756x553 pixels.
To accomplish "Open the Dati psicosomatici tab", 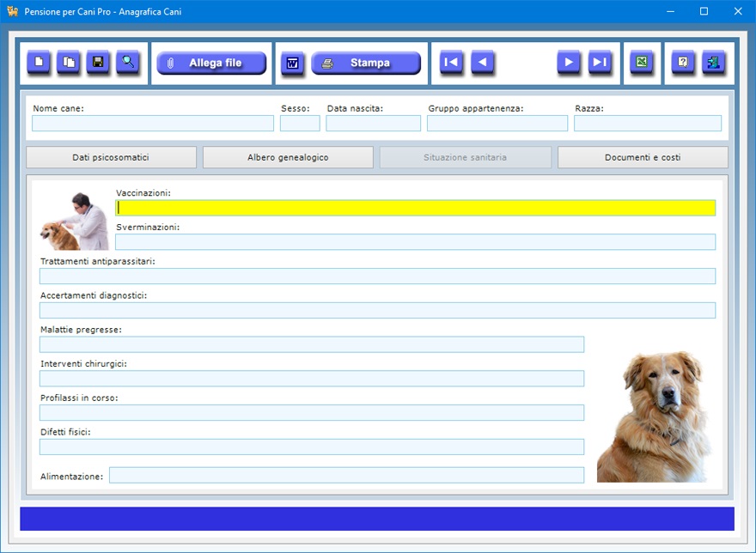I will [111, 157].
